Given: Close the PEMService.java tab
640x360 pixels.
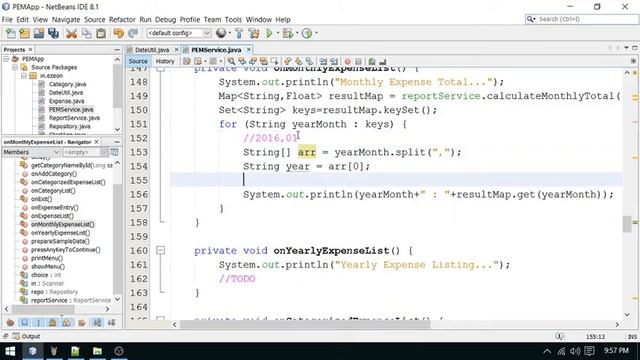Looking at the screenshot, I should [249, 49].
